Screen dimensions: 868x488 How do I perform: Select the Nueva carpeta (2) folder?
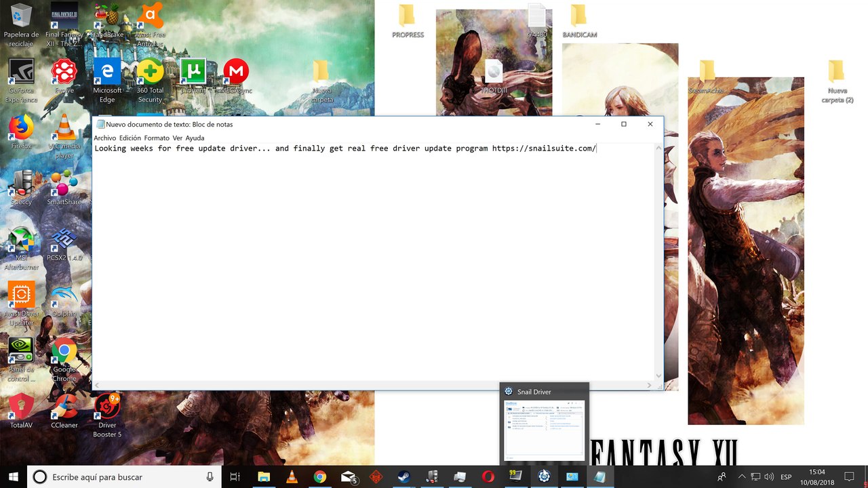[837, 81]
